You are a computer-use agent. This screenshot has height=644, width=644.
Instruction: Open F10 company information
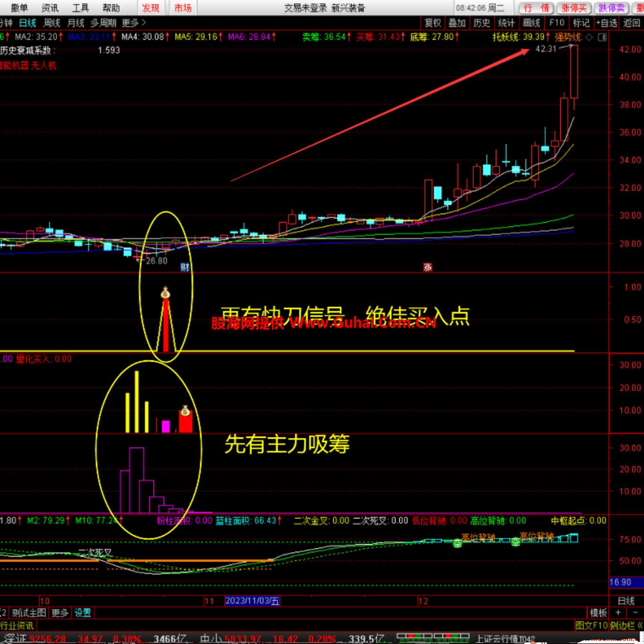557,22
